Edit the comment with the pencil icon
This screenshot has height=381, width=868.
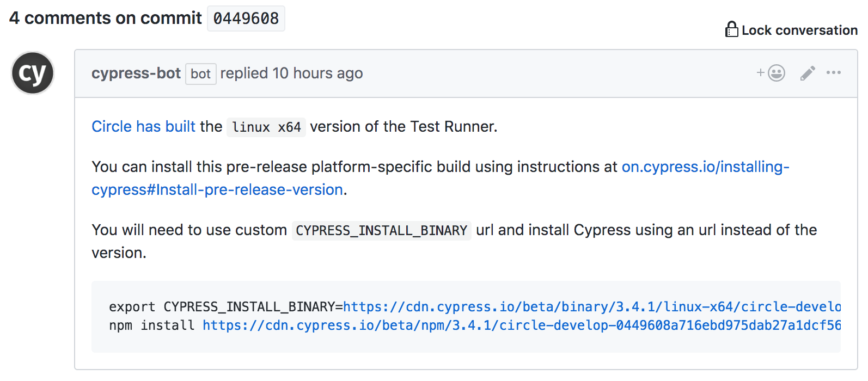pos(808,73)
